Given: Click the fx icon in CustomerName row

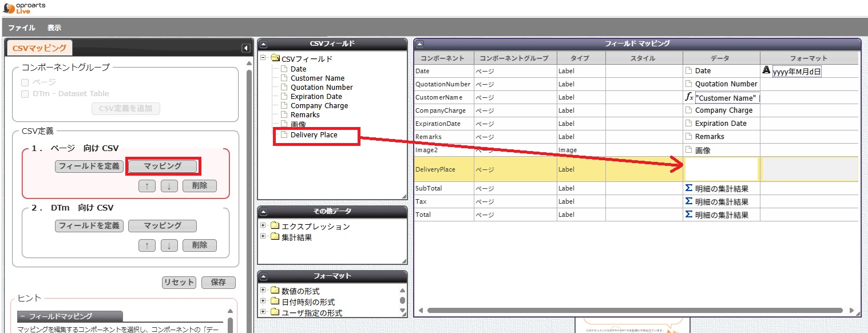Looking at the screenshot, I should [689, 97].
